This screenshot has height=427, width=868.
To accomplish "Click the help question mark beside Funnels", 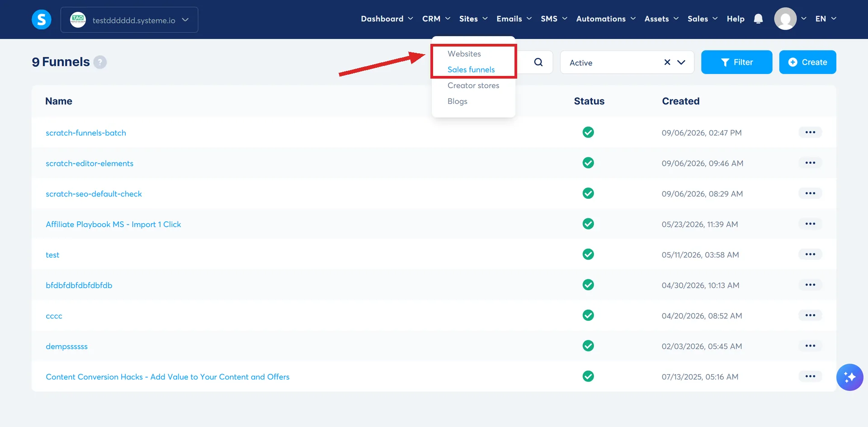I will pyautogui.click(x=100, y=62).
